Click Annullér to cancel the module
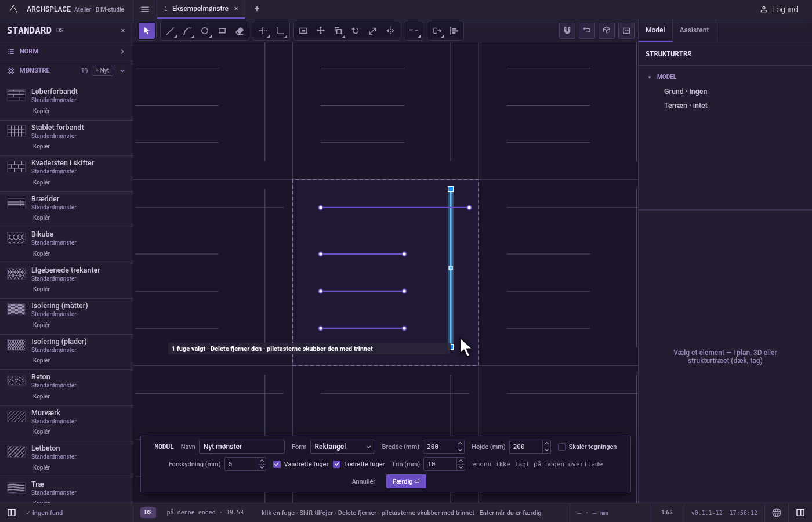Image resolution: width=812 pixels, height=522 pixels. point(364,481)
